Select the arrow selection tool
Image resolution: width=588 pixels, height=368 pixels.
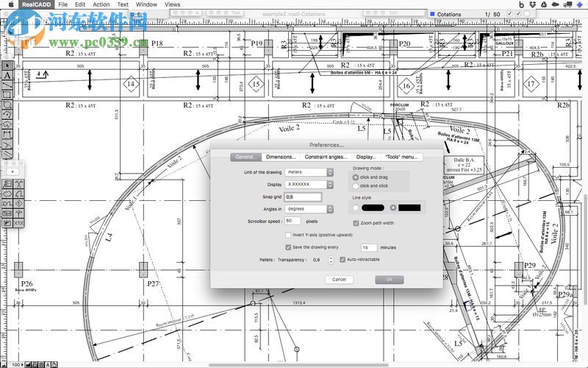(x=7, y=66)
